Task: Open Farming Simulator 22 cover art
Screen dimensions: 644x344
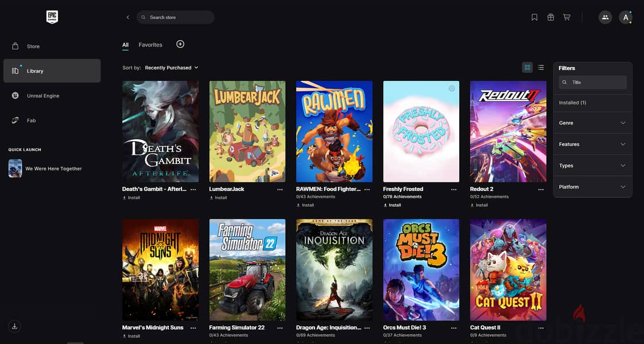Action: coord(247,270)
